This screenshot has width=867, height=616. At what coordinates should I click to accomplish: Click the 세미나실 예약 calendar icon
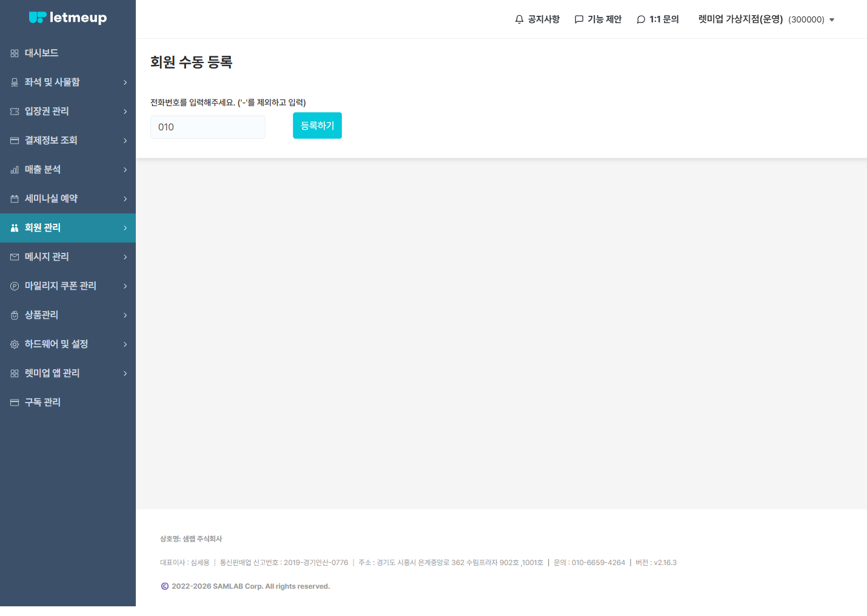point(15,199)
